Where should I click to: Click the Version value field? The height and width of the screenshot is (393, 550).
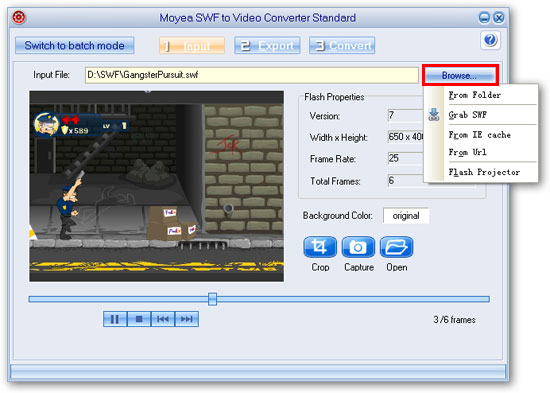(x=405, y=115)
